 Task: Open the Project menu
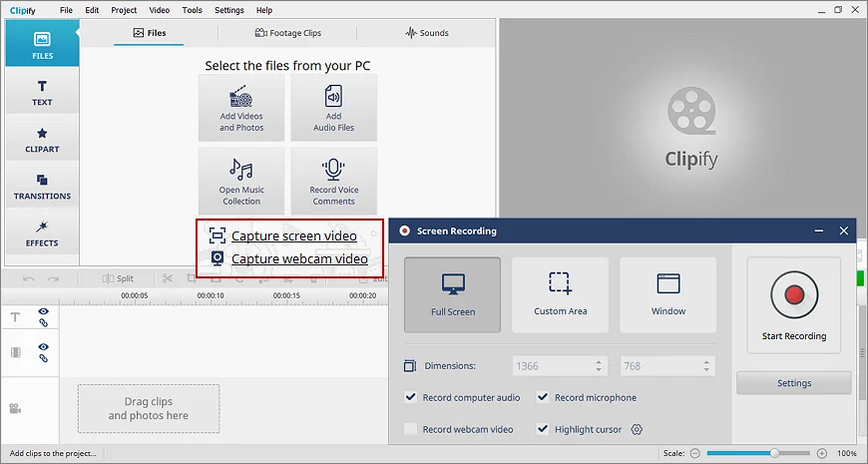(x=124, y=10)
